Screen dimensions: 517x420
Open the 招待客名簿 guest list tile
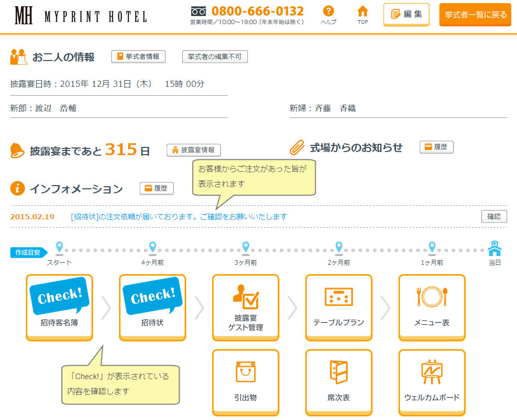coord(60,307)
